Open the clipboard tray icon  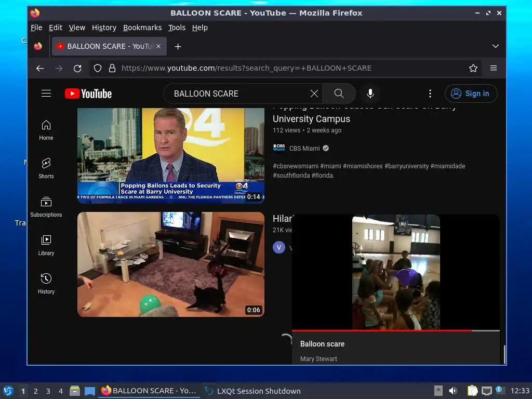pyautogui.click(x=472, y=391)
